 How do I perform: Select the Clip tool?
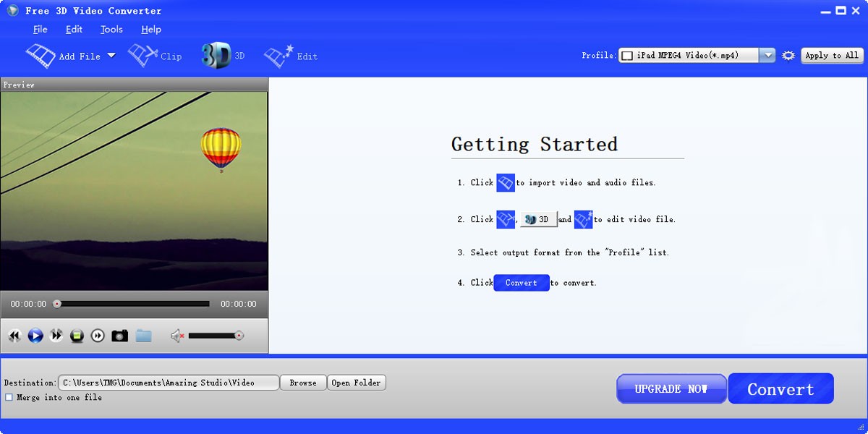[156, 55]
